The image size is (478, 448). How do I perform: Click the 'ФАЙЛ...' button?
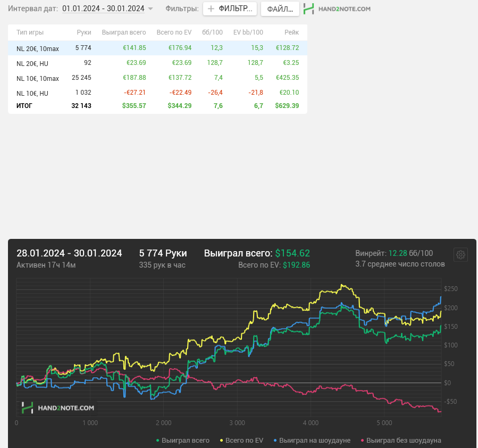[280, 9]
